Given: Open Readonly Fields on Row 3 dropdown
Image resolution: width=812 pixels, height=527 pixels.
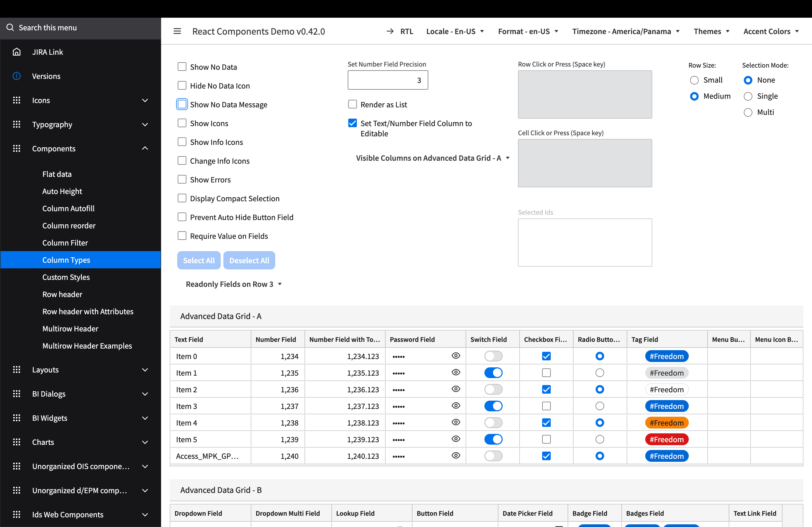Looking at the screenshot, I should [234, 284].
